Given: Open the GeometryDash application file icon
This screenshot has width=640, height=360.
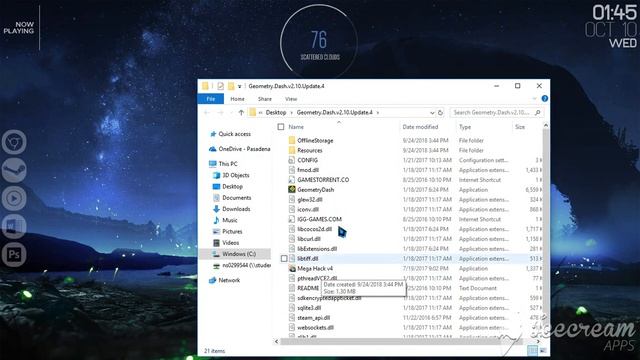Looking at the screenshot, I should point(292,190).
